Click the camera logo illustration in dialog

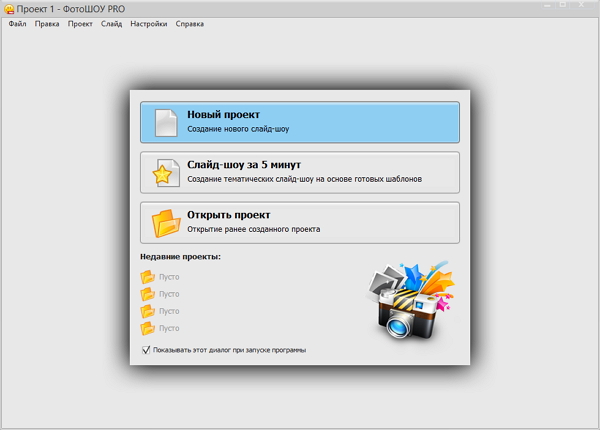(410, 301)
